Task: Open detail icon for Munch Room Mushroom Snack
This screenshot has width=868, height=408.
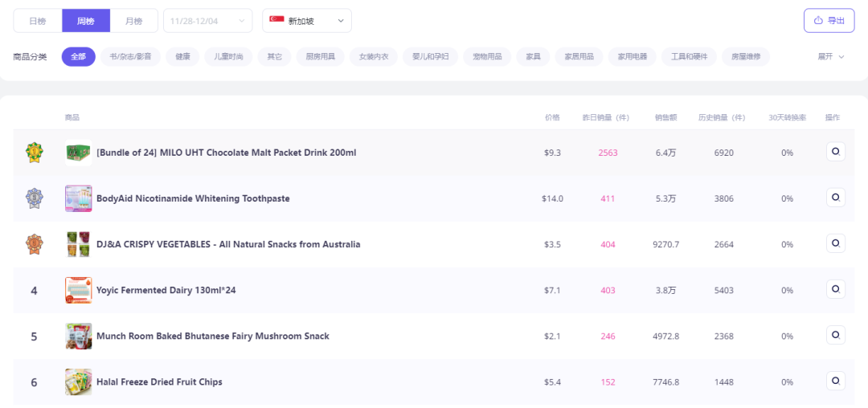Action: [835, 335]
